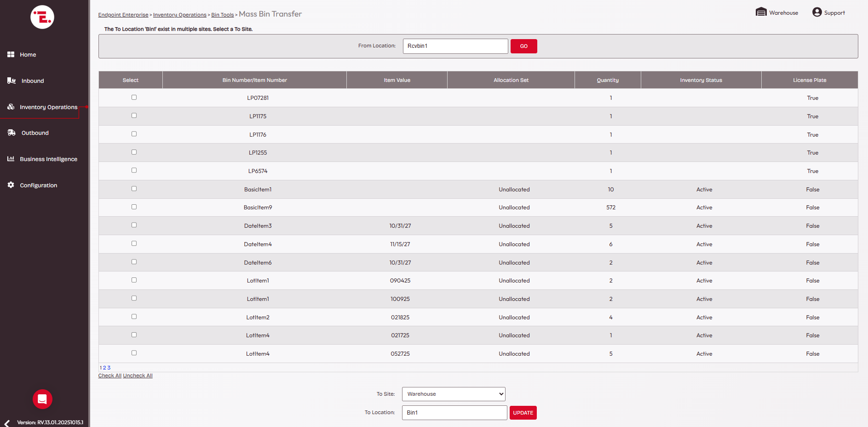Select the LP07281 row checkbox
Viewport: 868px width, 427px height.
coord(134,98)
